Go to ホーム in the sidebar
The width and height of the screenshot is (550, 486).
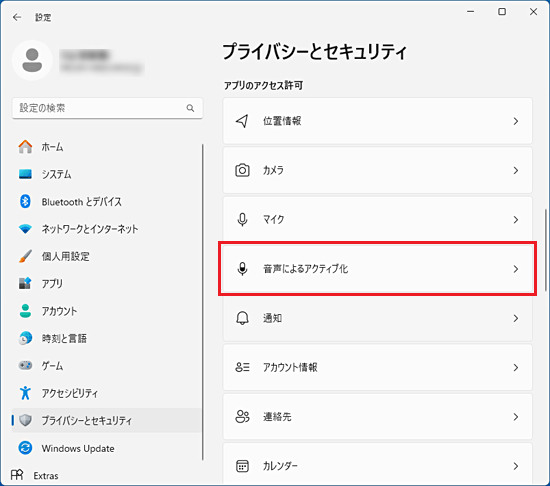tap(106, 147)
